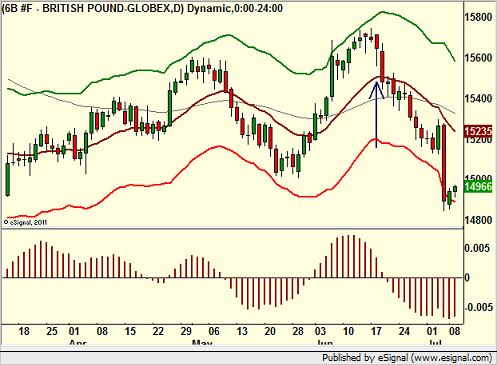Click the date label 22 on the time axis
This screenshot has width=497, height=365.
(x=158, y=331)
